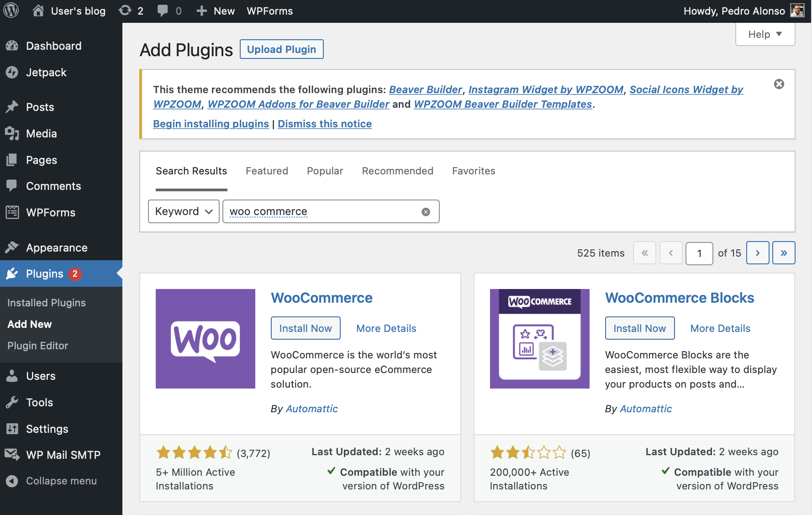
Task: Click the page number input field
Action: point(699,253)
